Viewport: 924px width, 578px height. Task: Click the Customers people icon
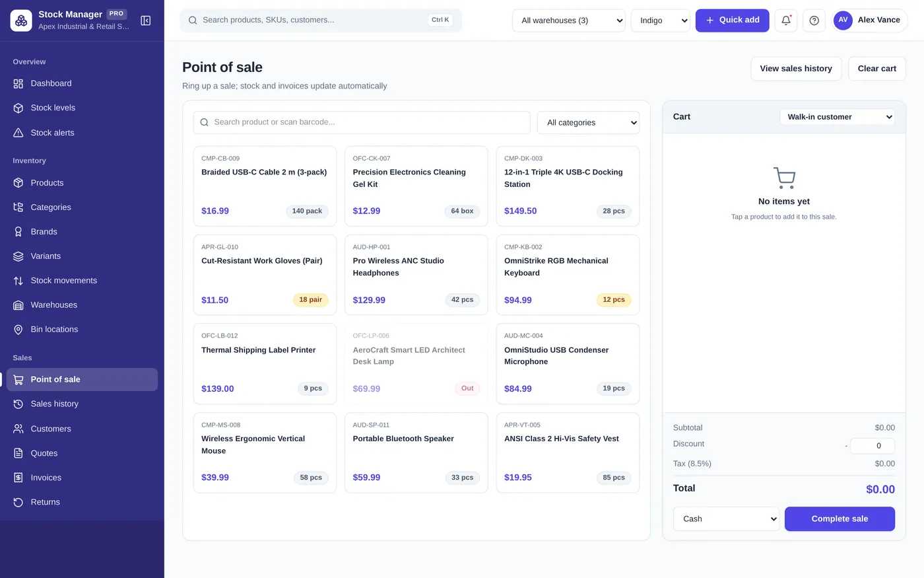click(18, 429)
